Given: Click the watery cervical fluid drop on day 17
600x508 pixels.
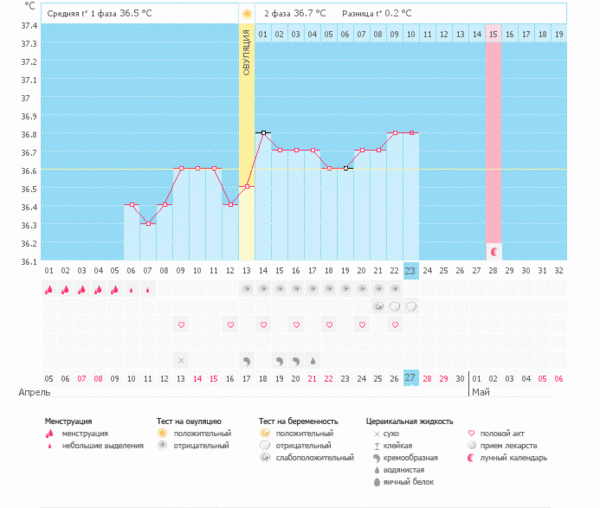Looking at the screenshot, I should point(312,360).
